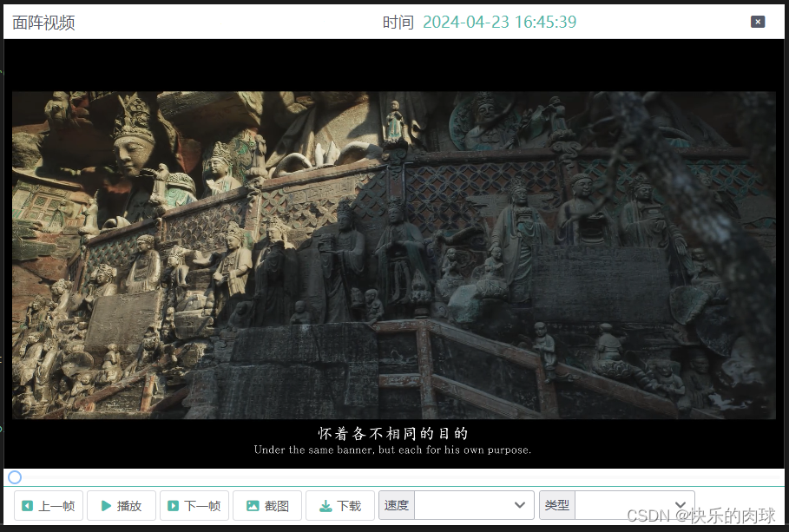789x532 pixels.
Task: Click the progress slider handle
Action: coord(15,477)
